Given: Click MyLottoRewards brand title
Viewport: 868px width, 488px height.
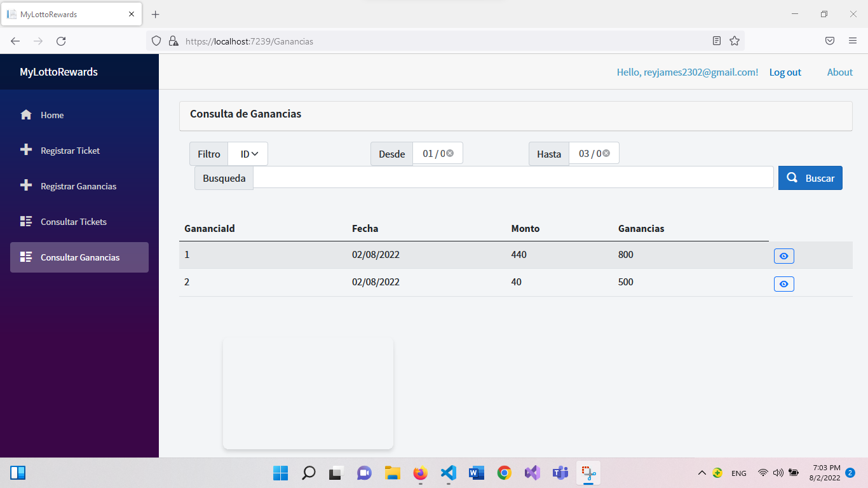Looking at the screenshot, I should [x=58, y=72].
